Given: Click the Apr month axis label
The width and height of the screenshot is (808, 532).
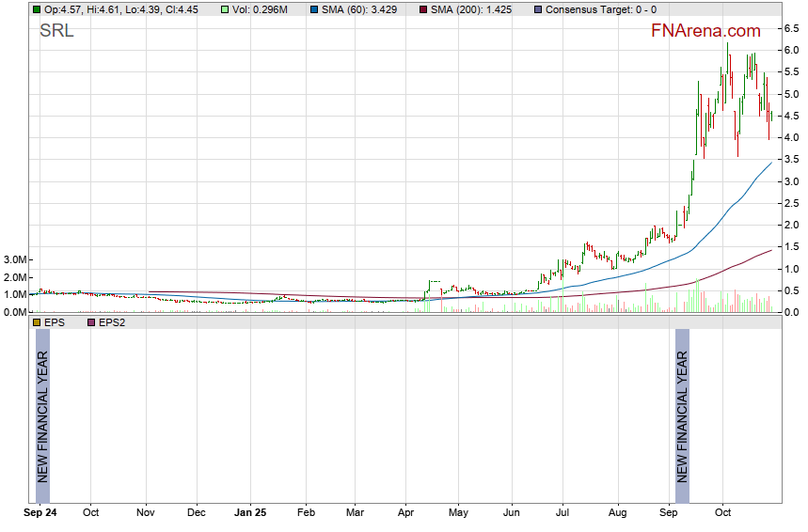Looking at the screenshot, I should [x=406, y=514].
